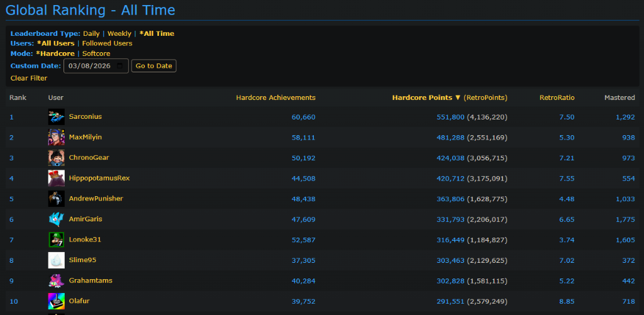Viewport: 644px width, 315px height.
Task: Open MaxMilyin user avatar
Action: point(56,137)
